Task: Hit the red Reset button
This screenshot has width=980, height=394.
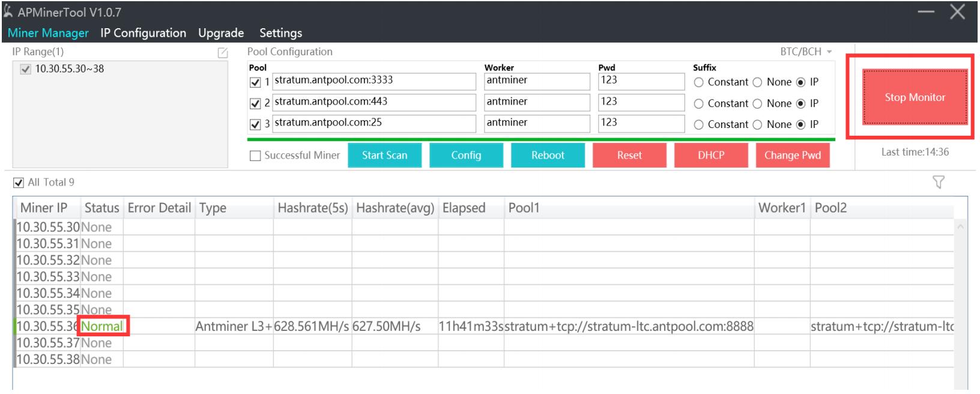Action: coord(629,156)
